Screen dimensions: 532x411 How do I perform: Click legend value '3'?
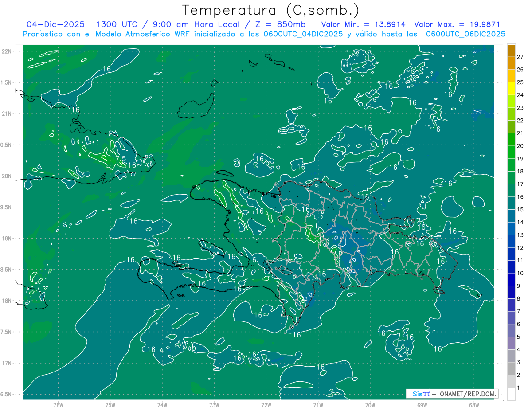point(519,362)
